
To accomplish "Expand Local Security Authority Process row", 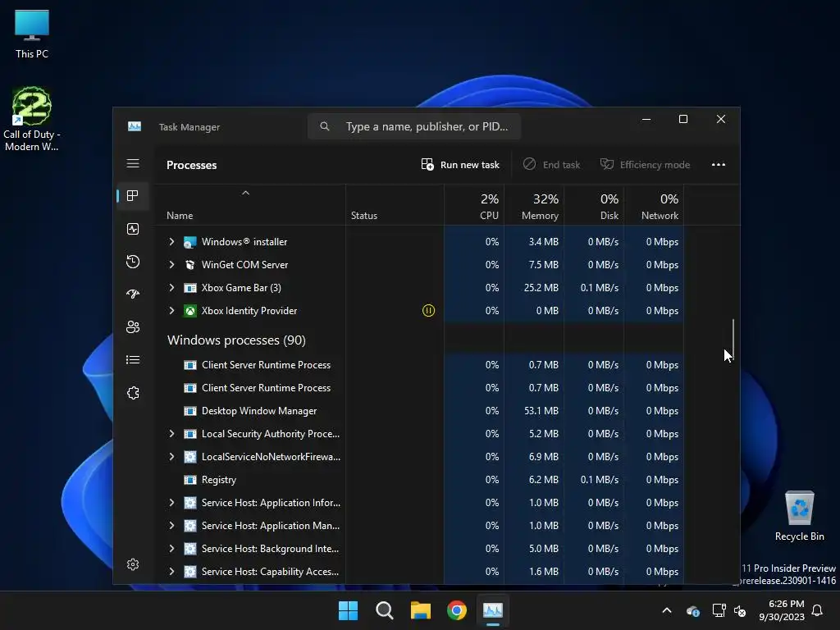I will pyautogui.click(x=171, y=434).
